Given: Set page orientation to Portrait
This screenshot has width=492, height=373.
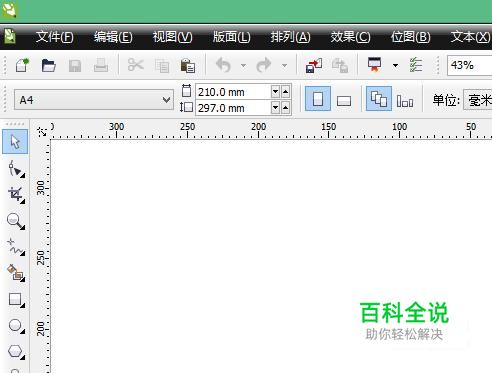Looking at the screenshot, I should click(x=318, y=99).
